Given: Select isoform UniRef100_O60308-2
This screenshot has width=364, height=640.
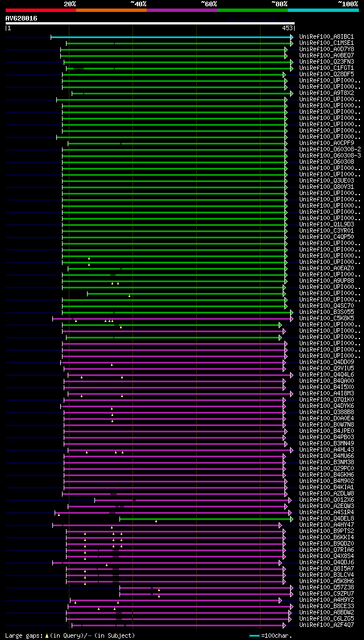Looking at the screenshot, I should coord(330,150).
